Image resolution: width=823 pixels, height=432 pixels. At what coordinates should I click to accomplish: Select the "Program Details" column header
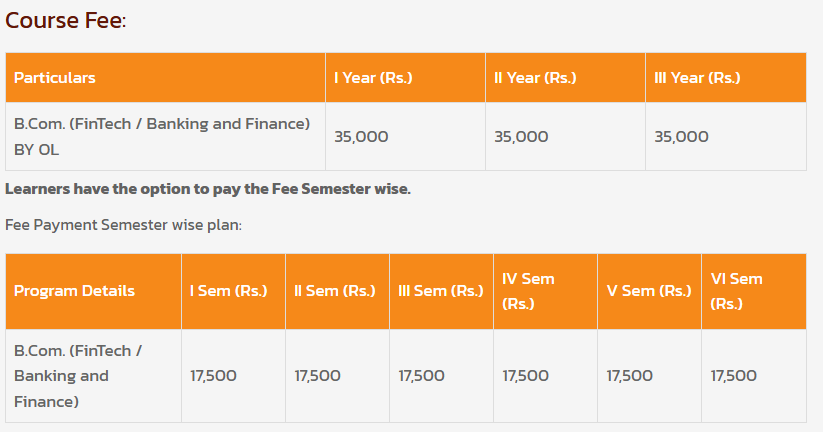click(74, 291)
